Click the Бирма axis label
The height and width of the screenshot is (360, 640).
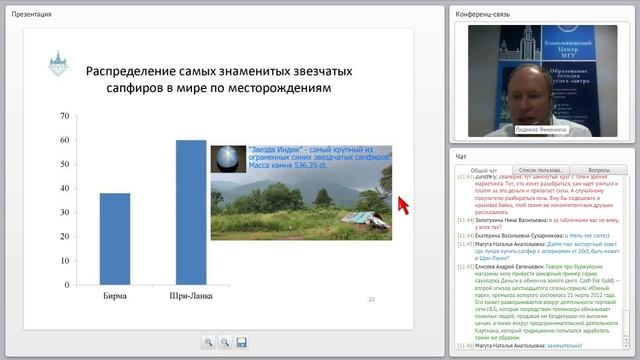(115, 296)
